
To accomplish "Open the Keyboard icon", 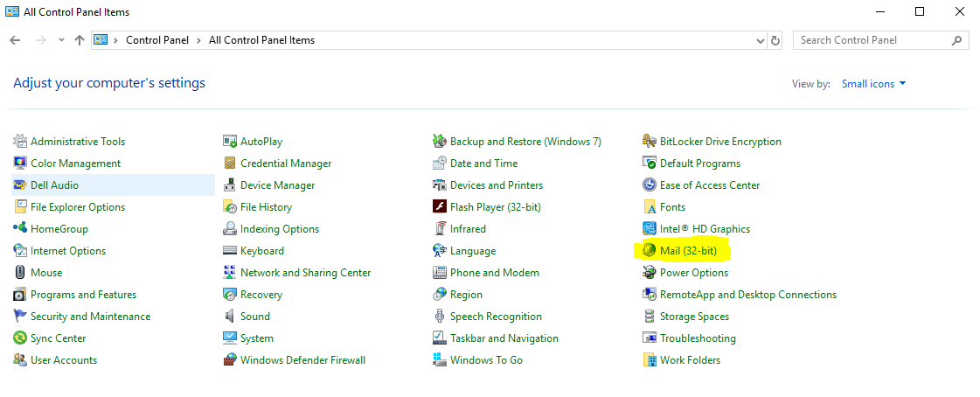I will pyautogui.click(x=230, y=251).
